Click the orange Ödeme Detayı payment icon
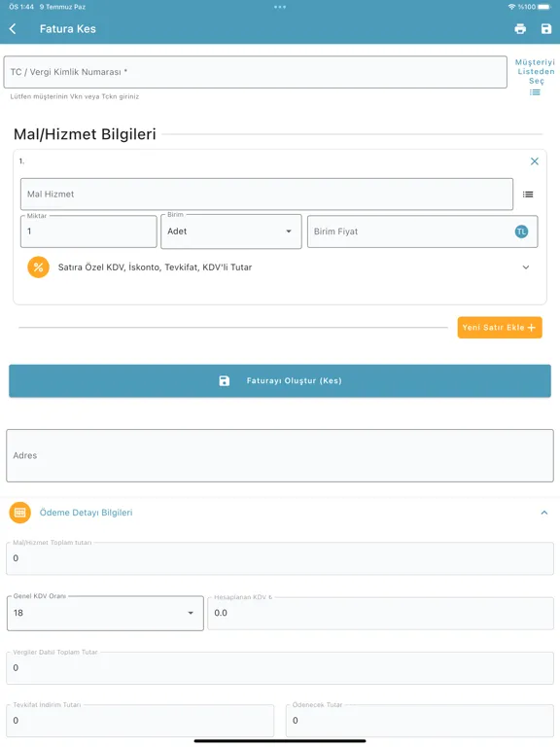 coord(20,513)
